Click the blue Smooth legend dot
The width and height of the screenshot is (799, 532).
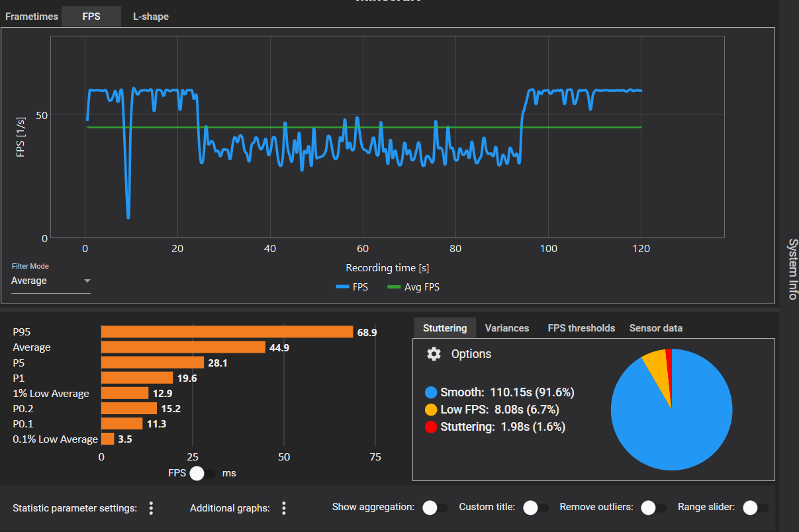pyautogui.click(x=432, y=392)
